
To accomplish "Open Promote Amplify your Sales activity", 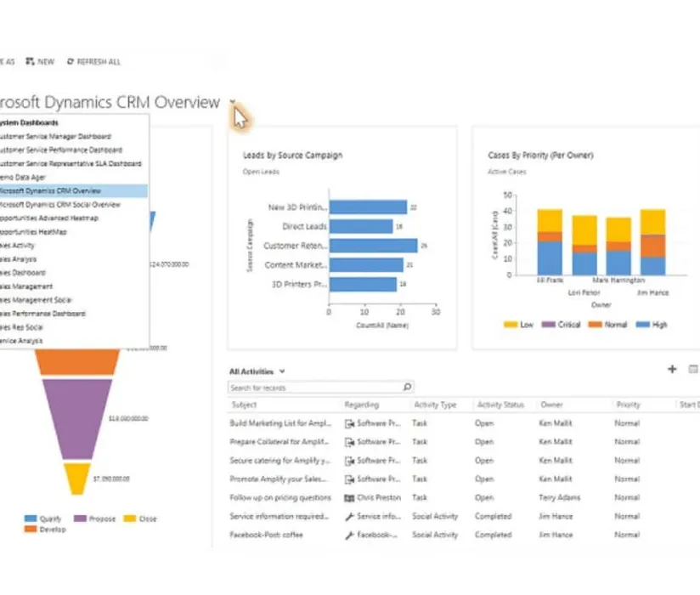I will pyautogui.click(x=279, y=479).
